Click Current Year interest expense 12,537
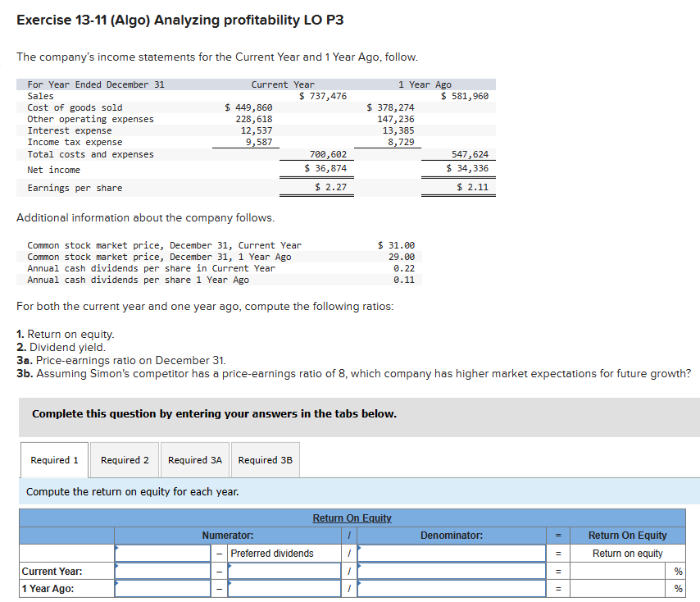Image resolution: width=700 pixels, height=602 pixels. click(257, 130)
